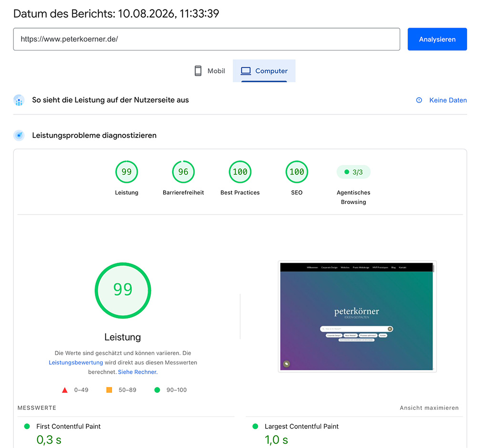Click the red triangle 0–49 legend icon
The width and height of the screenshot is (477, 448).
pos(65,390)
